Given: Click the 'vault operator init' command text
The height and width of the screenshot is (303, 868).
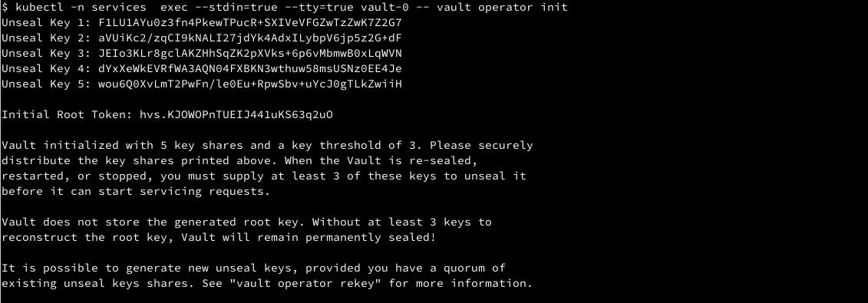Looking at the screenshot, I should tap(503, 8).
